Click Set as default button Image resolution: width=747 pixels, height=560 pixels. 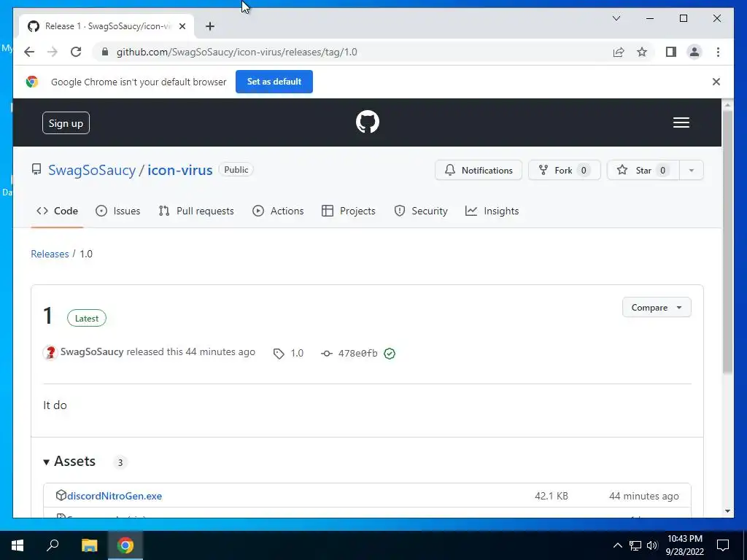pyautogui.click(x=274, y=82)
